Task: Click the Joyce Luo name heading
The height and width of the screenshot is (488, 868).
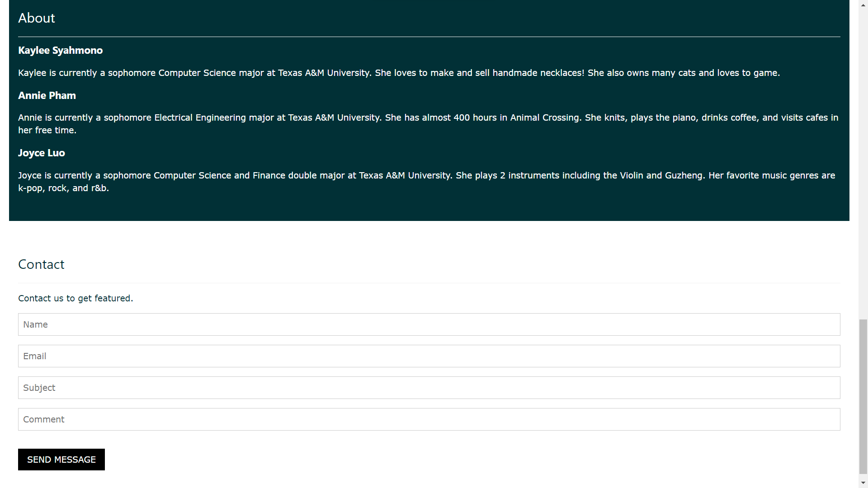Action: (x=42, y=153)
